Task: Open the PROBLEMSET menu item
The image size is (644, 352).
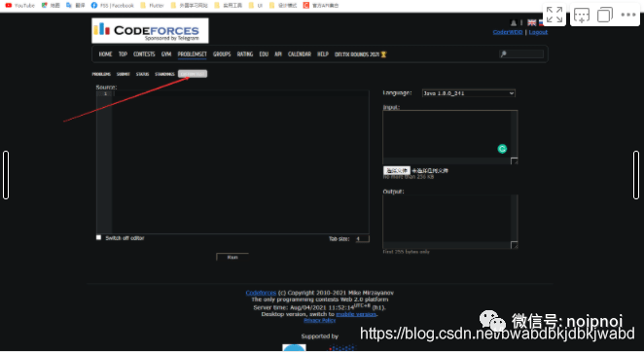Action: [x=193, y=54]
